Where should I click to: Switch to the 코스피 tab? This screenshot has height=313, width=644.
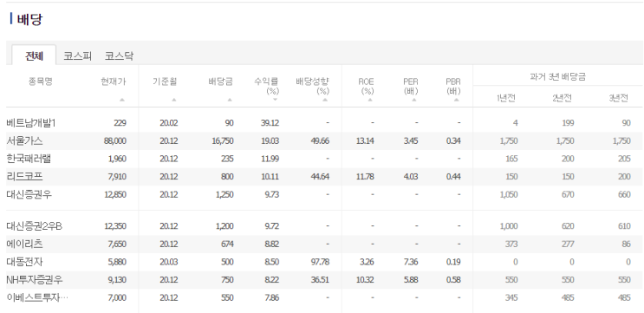click(77, 56)
